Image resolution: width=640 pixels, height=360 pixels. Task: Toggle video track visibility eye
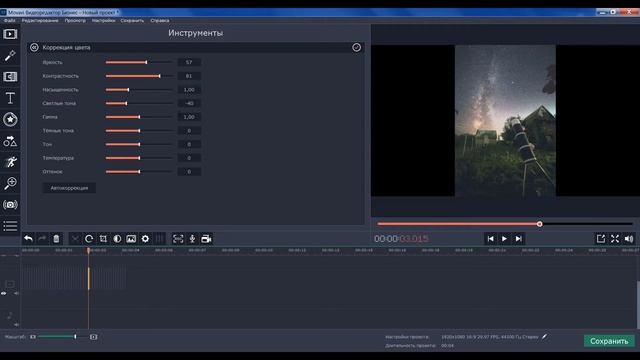coord(4,293)
